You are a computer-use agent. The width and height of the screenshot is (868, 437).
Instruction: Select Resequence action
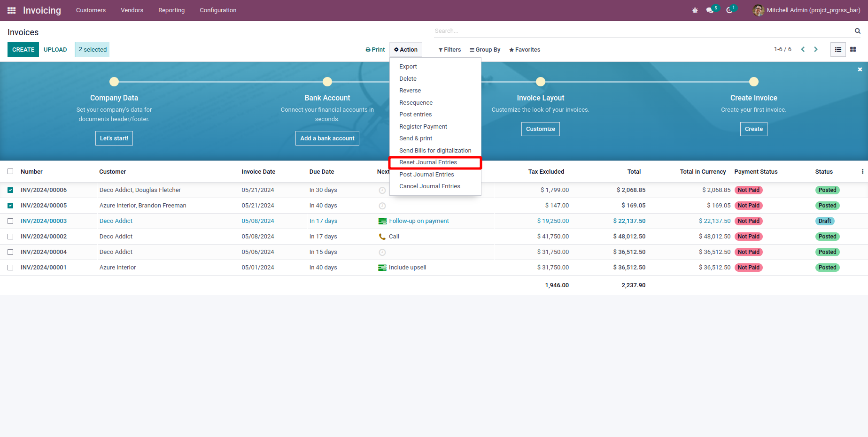[x=435, y=103]
